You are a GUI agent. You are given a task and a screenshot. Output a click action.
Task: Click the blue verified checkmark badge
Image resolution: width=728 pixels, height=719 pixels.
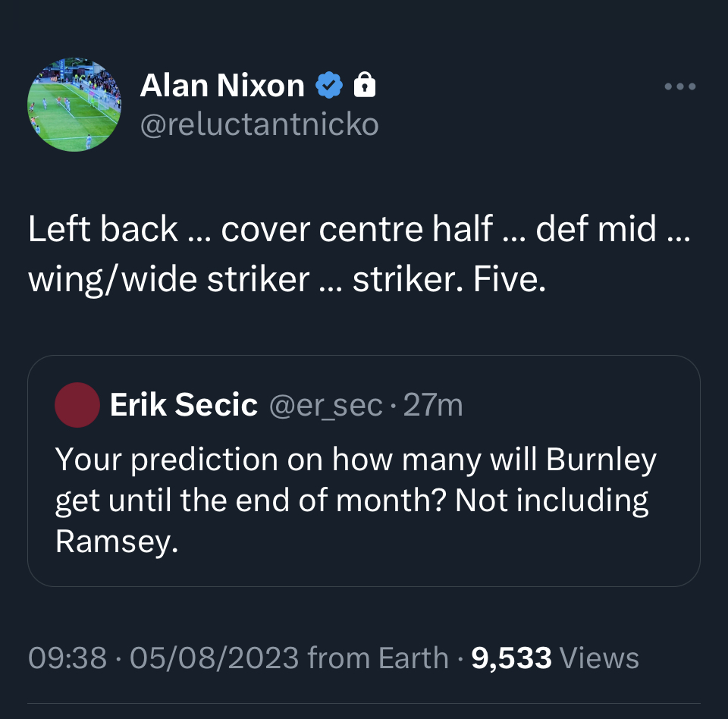click(x=328, y=86)
